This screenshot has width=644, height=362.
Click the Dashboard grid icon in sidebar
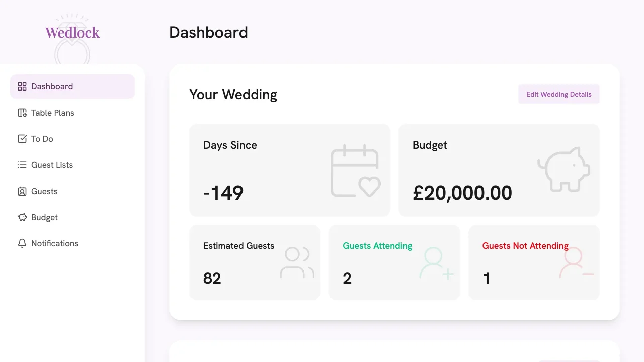22,86
